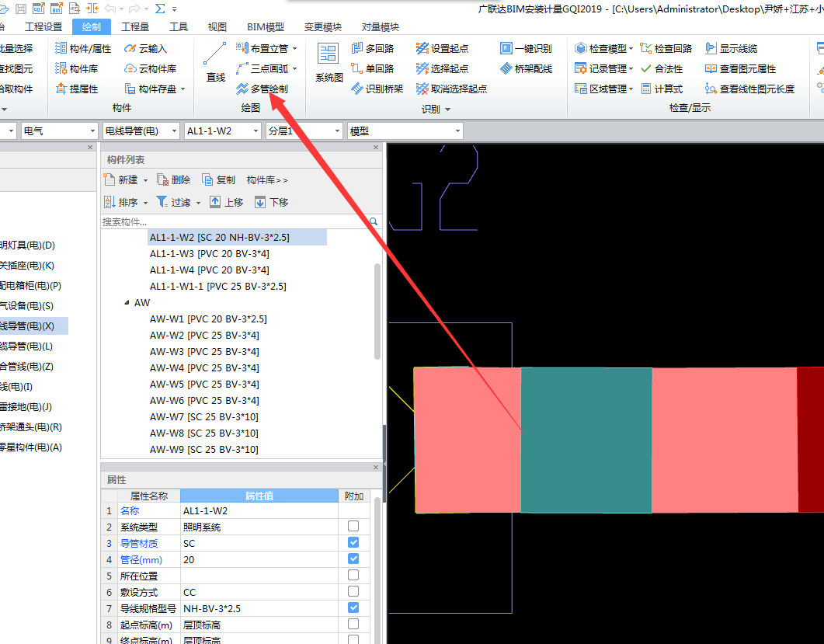Click the teal rectangle in the model view
The width and height of the screenshot is (824, 644).
tap(586, 440)
